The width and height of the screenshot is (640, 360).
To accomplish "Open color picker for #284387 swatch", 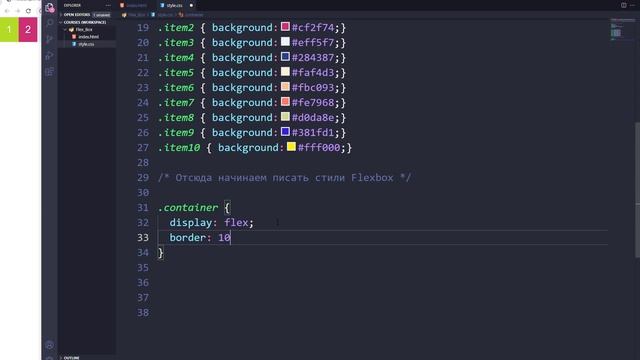I will pos(285,57).
